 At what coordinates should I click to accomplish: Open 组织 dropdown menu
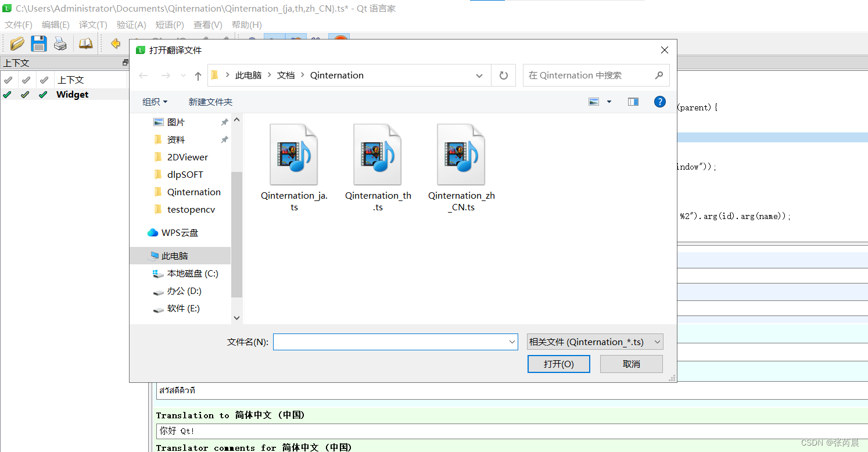pos(155,102)
